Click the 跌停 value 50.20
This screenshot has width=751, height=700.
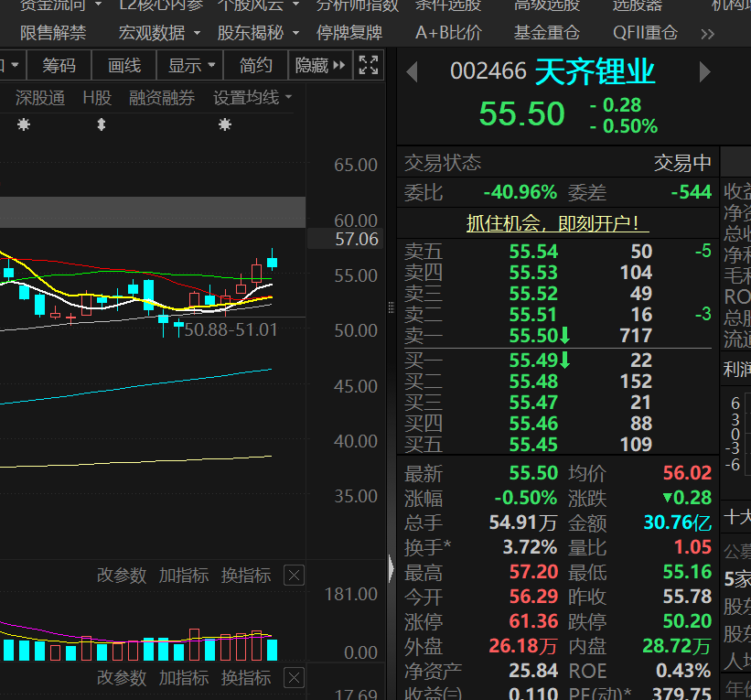point(687,621)
